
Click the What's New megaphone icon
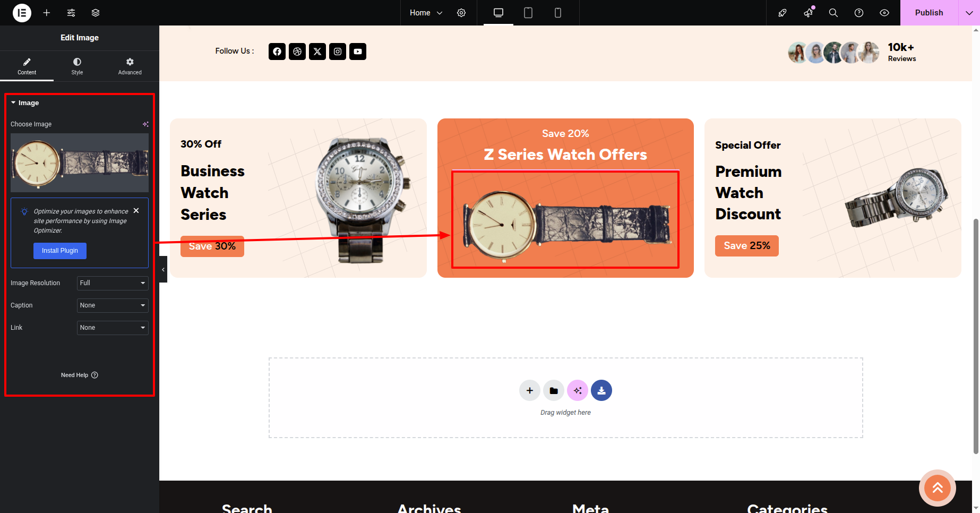click(x=808, y=13)
